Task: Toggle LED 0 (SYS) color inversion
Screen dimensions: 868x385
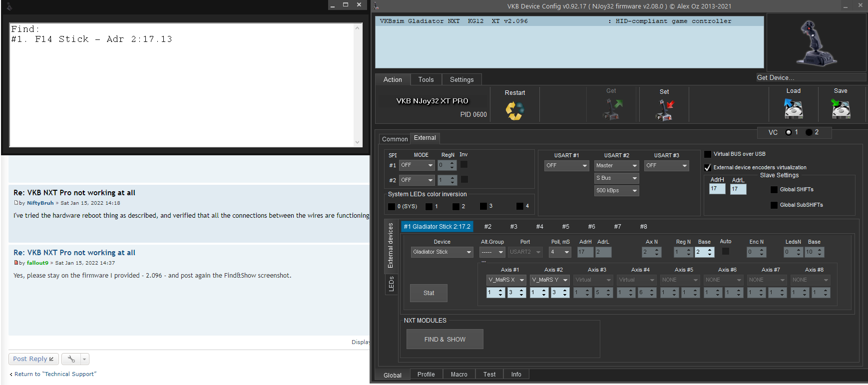Action: [392, 206]
